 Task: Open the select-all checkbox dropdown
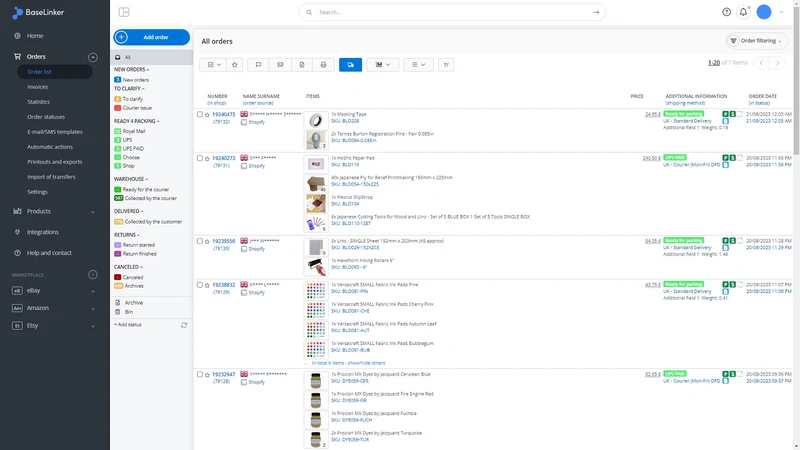pyautogui.click(x=213, y=65)
